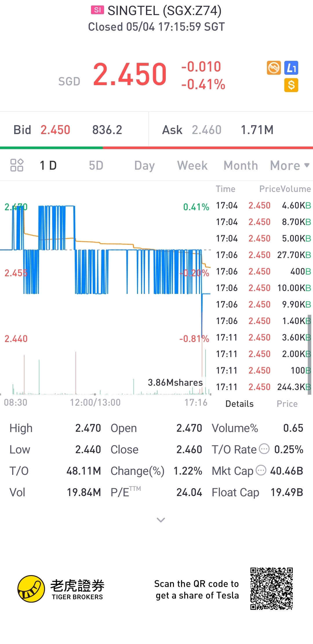313x644 pixels.
Task: Tap the large 2.450 last price
Action: coord(130,74)
